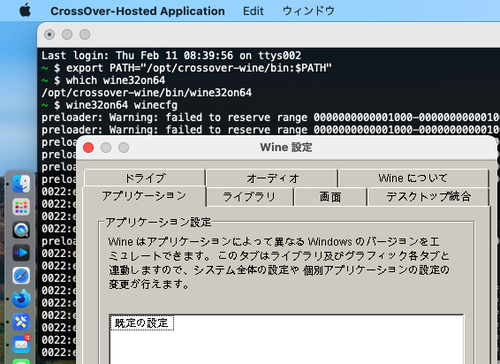This screenshot has width=500, height=364.
Task: Open Firefox Developer Edition in Dock
Action: pos(21,299)
